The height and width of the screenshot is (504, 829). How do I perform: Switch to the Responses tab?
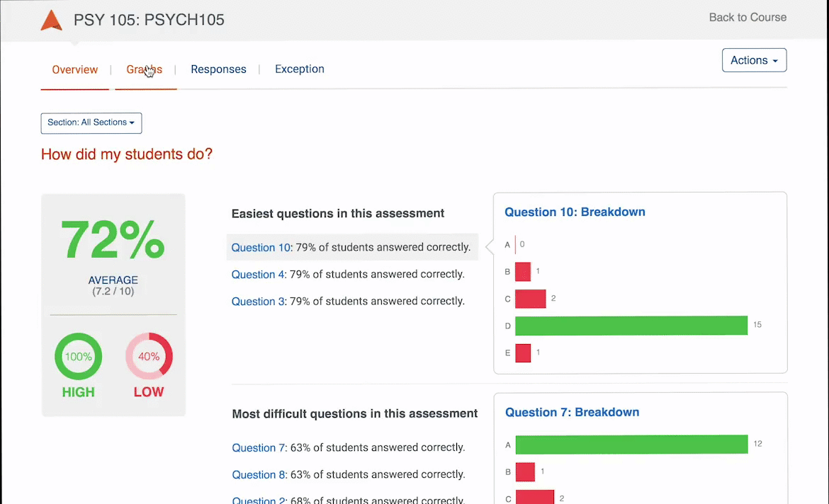tap(218, 69)
